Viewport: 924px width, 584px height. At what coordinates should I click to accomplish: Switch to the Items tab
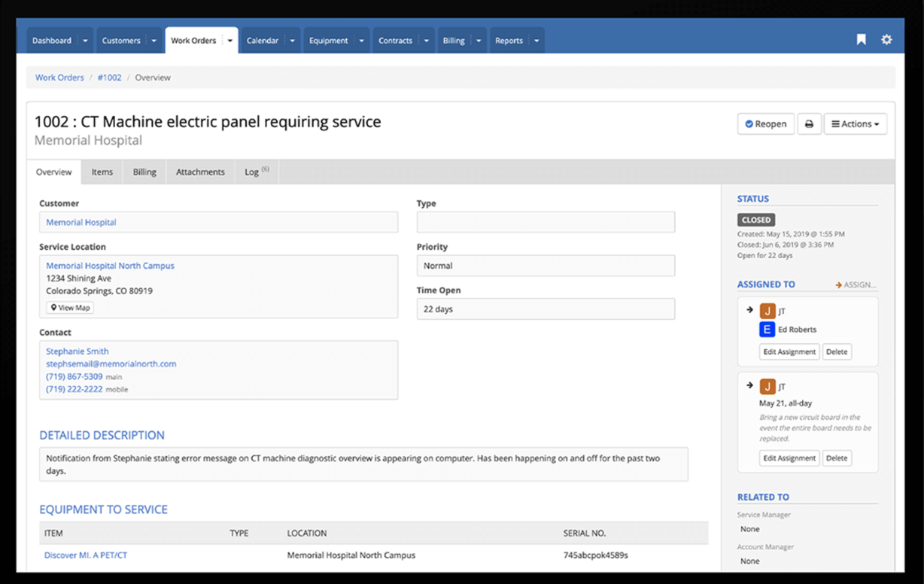coord(102,172)
